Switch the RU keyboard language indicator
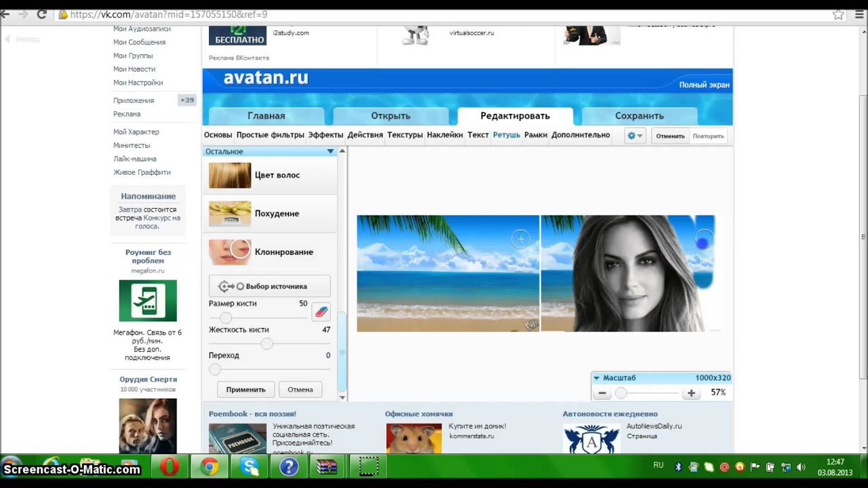The image size is (868, 488). point(658,466)
